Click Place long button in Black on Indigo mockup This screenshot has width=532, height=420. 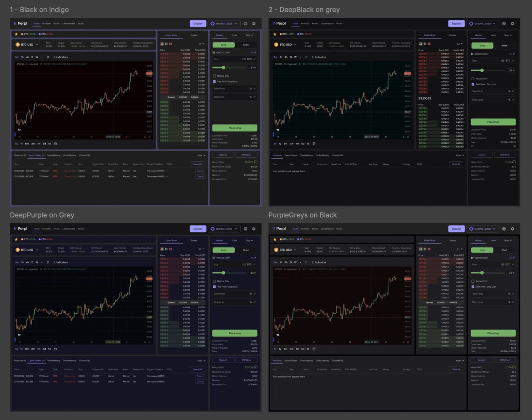pyautogui.click(x=235, y=128)
